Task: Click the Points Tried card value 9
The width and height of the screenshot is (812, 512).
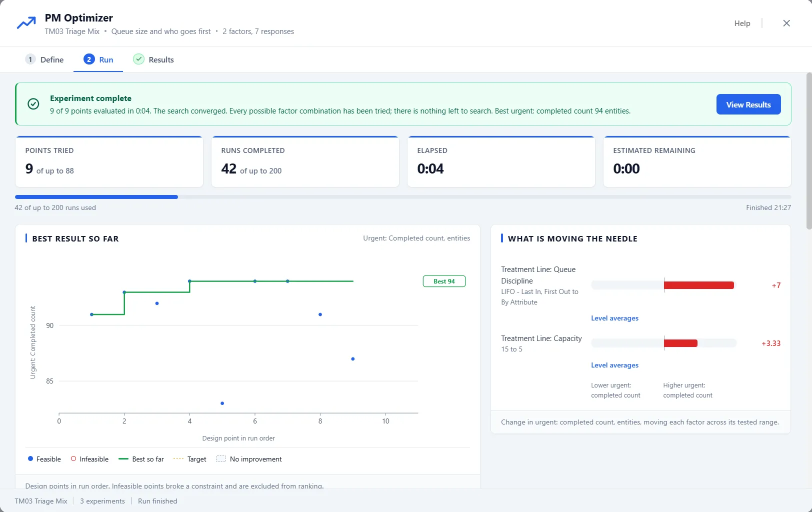Action: point(29,169)
